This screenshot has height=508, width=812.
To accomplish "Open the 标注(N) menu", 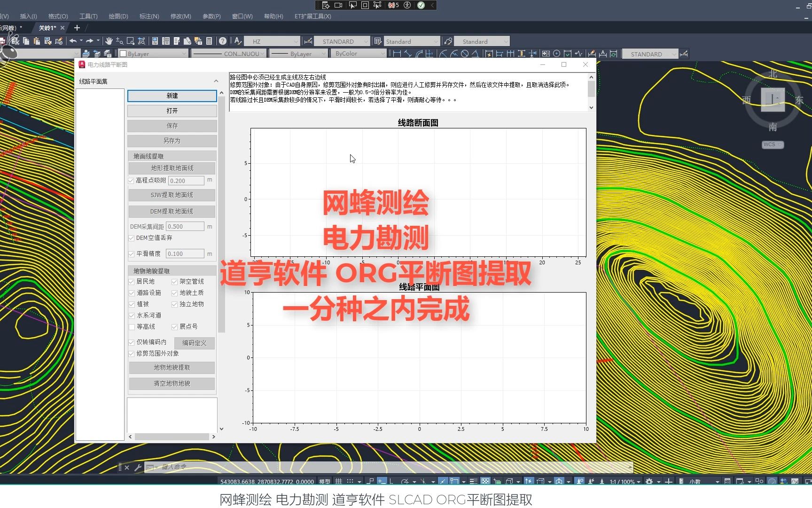I will coord(149,16).
